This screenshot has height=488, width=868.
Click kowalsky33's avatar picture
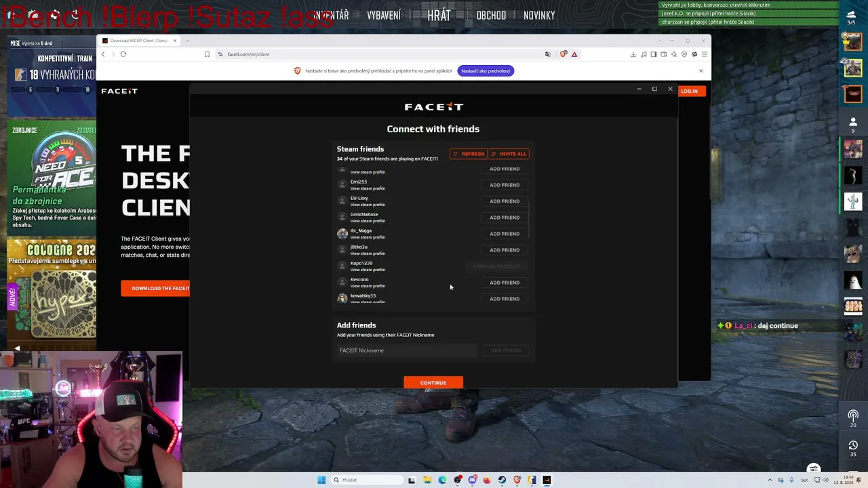click(x=342, y=298)
